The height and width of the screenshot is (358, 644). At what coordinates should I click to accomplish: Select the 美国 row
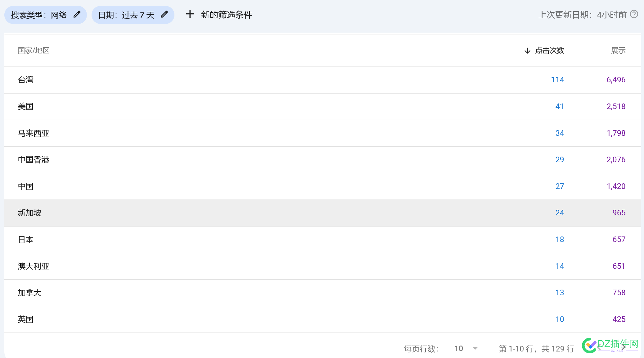click(x=323, y=107)
